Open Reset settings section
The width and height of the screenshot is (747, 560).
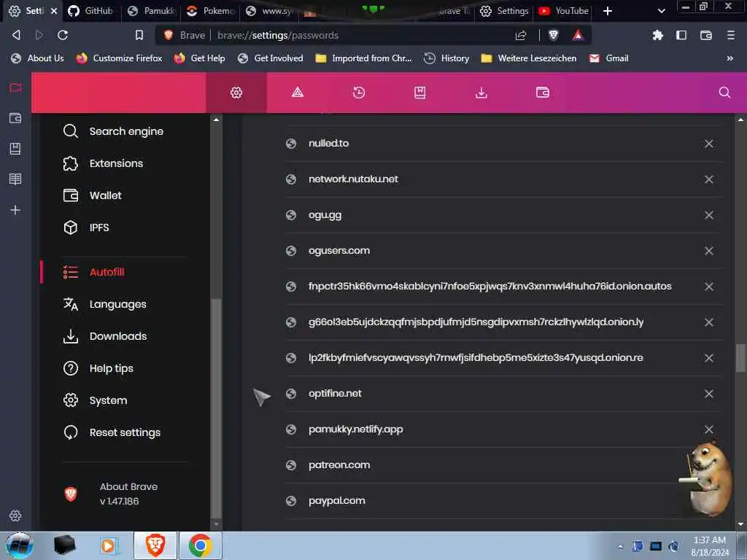(112, 432)
